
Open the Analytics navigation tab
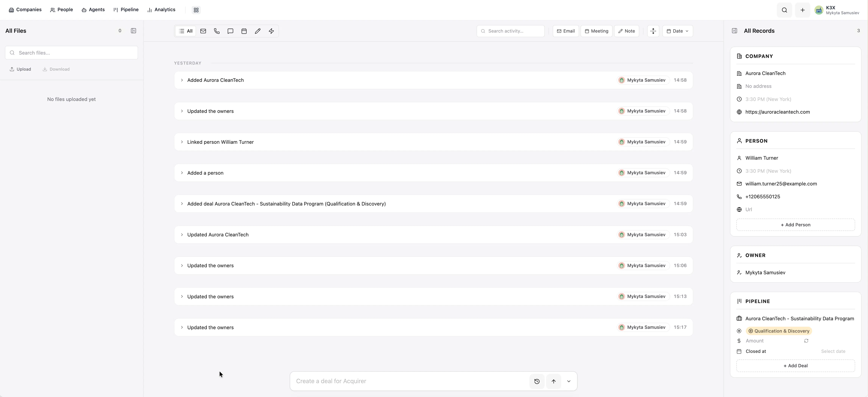(x=161, y=10)
